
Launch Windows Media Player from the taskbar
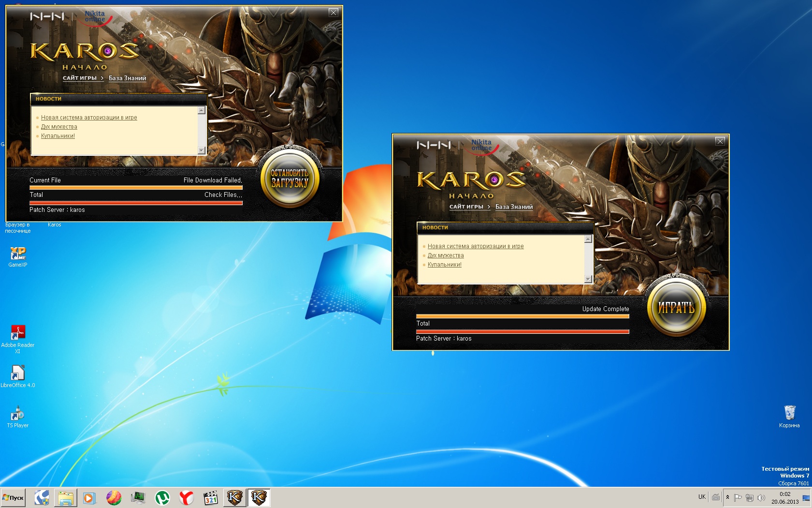point(89,497)
